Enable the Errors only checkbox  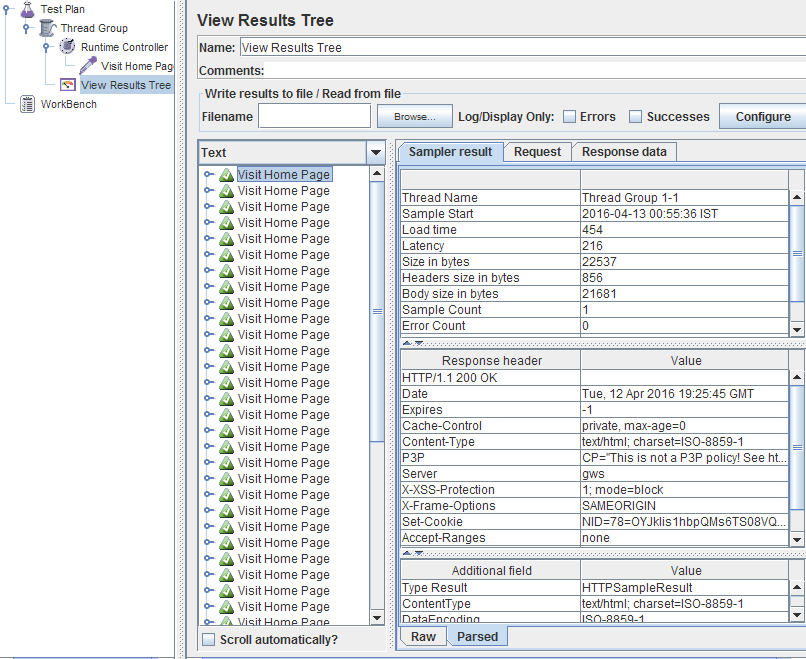coord(569,117)
